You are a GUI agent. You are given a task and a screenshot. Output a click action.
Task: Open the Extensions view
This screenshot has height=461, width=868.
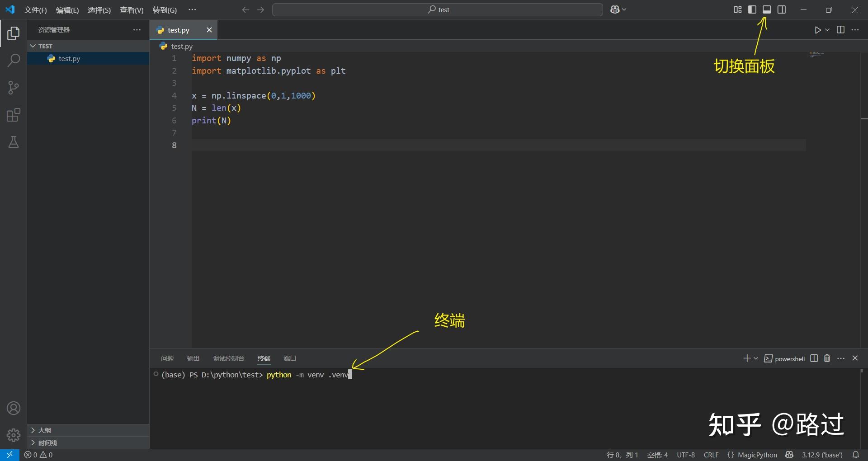(x=13, y=115)
